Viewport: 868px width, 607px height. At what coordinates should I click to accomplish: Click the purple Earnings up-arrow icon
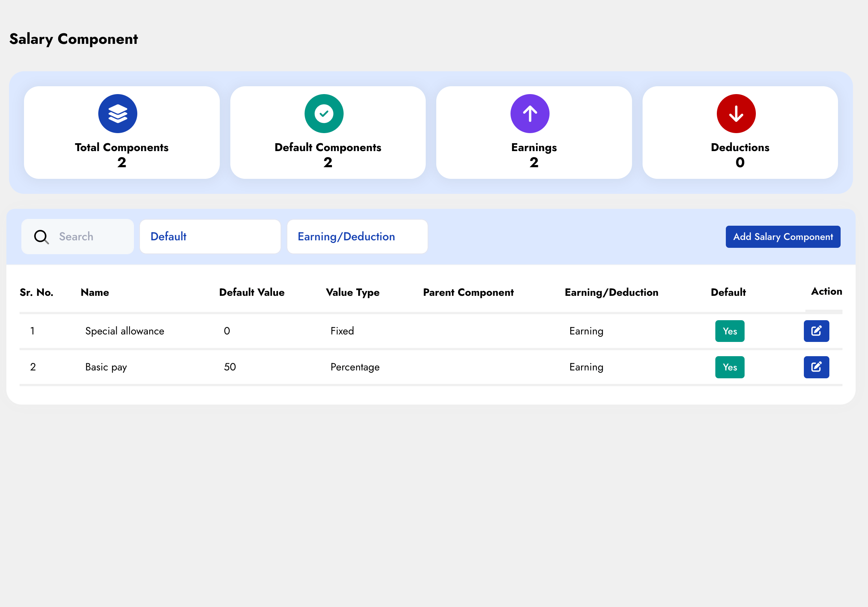530,113
